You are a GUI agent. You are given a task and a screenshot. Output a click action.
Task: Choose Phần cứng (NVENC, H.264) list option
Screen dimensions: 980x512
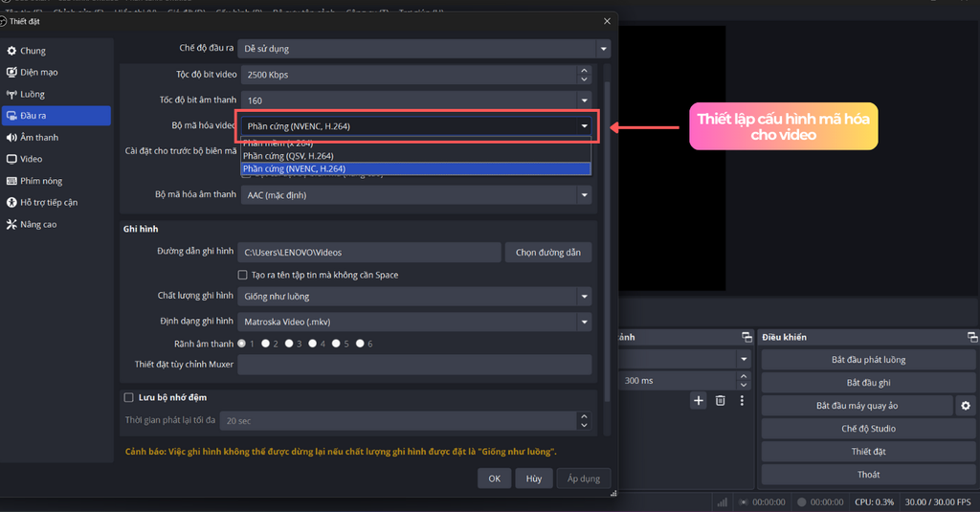click(x=415, y=168)
